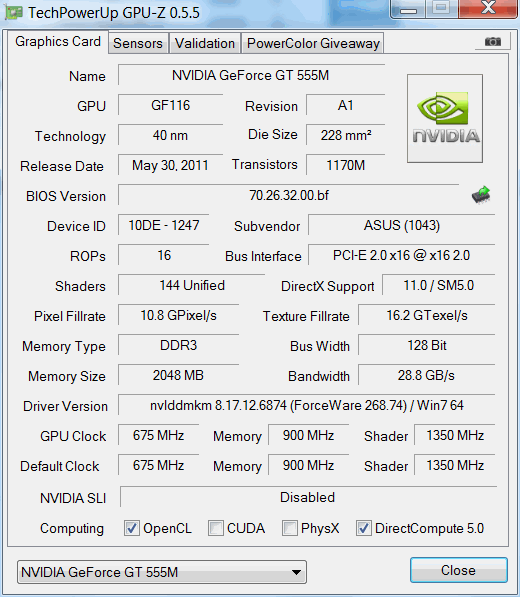Open the Validation tab
The height and width of the screenshot is (597, 520).
pos(205,43)
